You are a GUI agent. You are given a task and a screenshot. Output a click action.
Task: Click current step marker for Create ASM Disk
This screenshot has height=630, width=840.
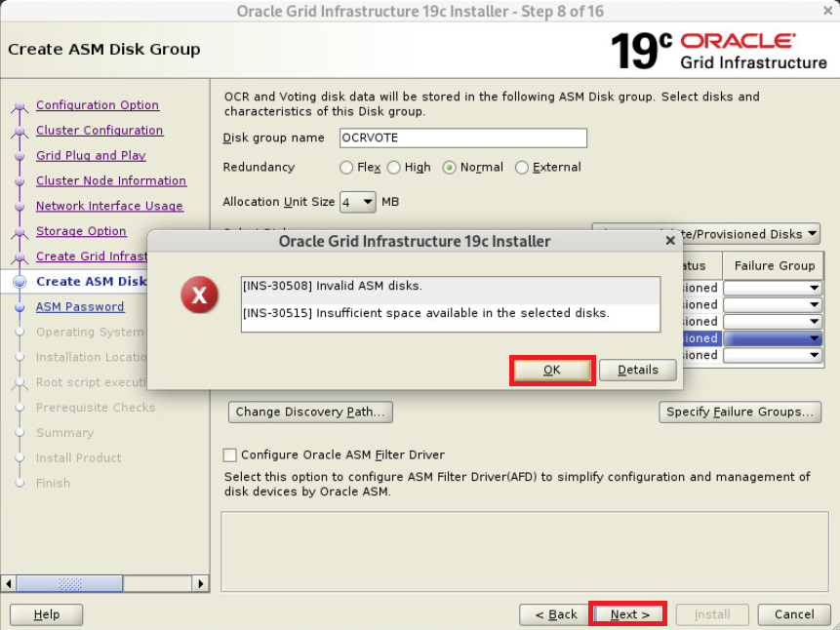click(x=20, y=282)
